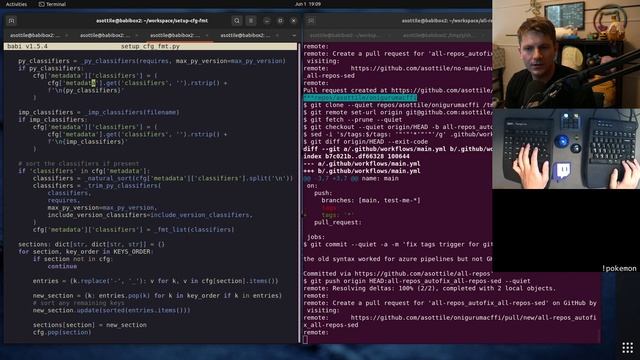Click the 'max_py_version=max_py_version,' line
Image resolution: width=640 pixels, height=360 pixels.
coord(102,208)
